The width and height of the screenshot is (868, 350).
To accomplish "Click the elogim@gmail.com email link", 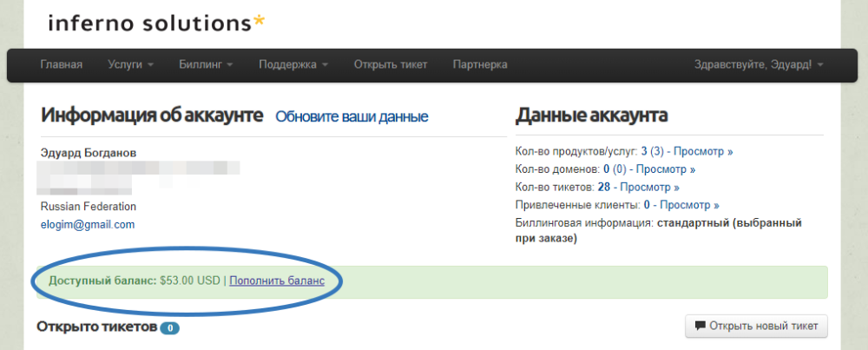I will (x=88, y=224).
